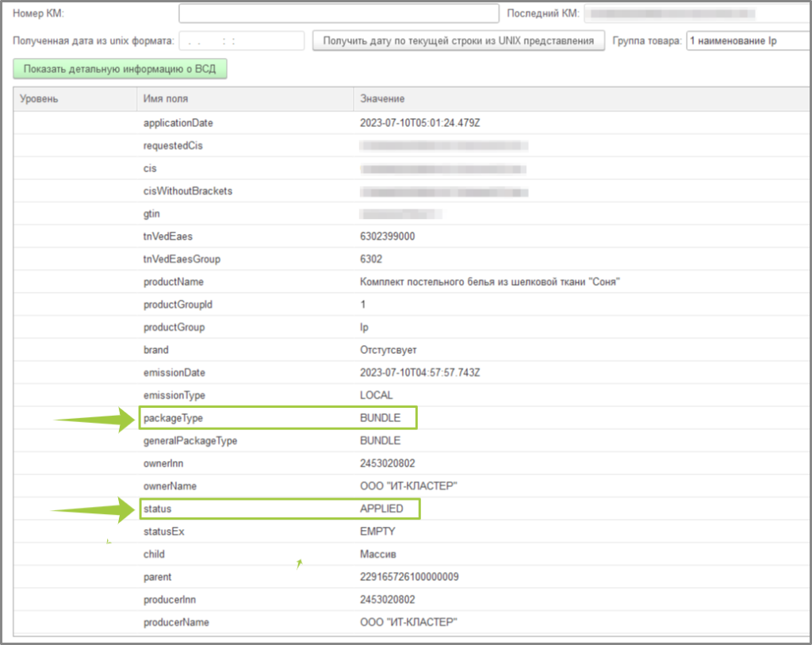Select the producerInn value 2453020802

[x=387, y=600]
